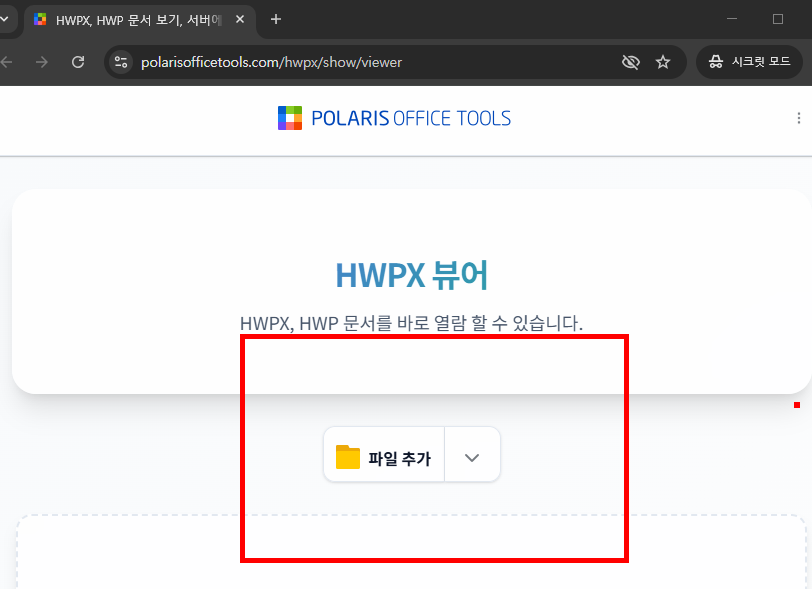Click the reload page icon

78,61
